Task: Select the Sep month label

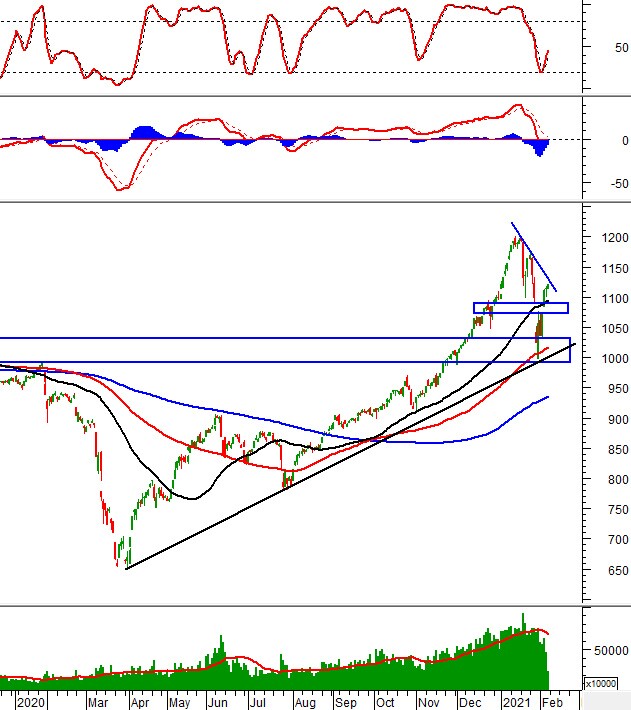Action: tap(346, 703)
